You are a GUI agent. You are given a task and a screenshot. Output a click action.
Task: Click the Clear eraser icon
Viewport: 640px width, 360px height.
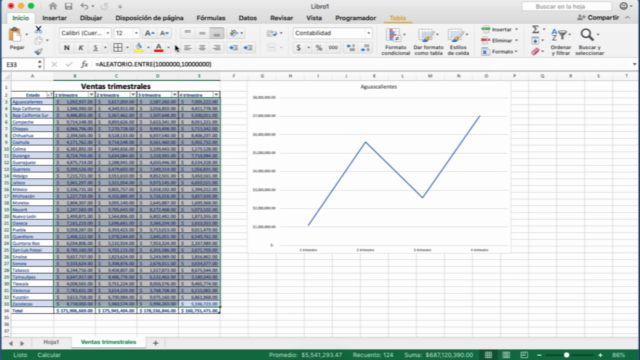pos(536,51)
